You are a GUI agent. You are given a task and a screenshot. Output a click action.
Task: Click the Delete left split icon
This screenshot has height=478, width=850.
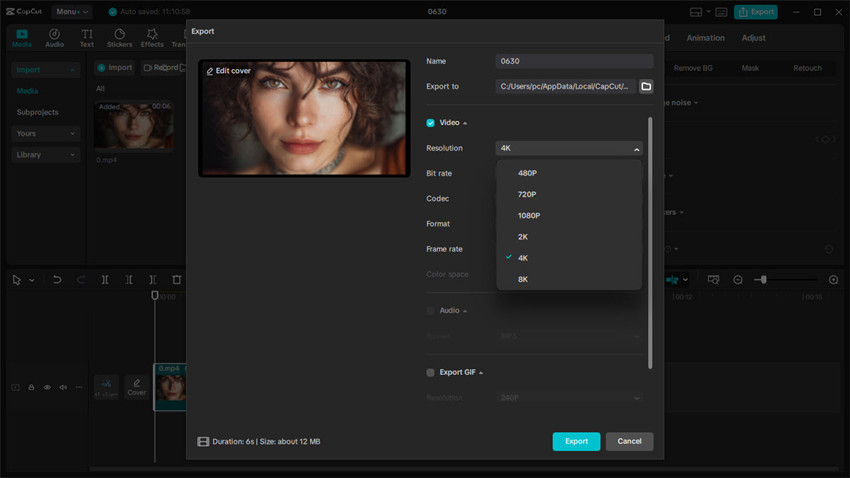coord(129,280)
